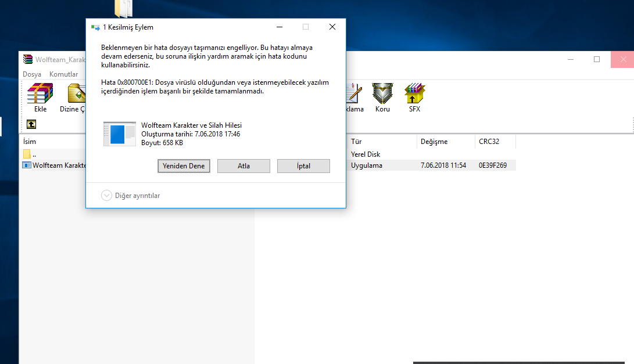Click the Yerel Disk type cell
634x364 pixels.
pos(366,154)
